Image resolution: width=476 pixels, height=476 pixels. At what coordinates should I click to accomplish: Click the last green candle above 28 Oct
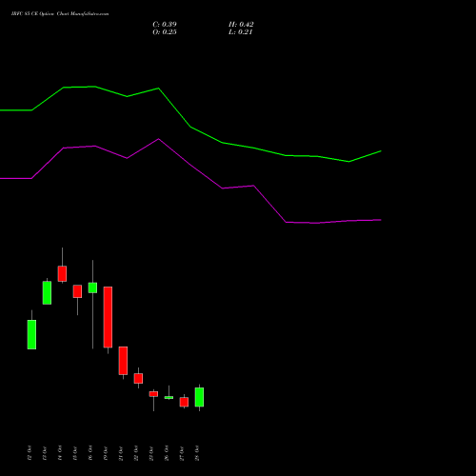tap(199, 397)
